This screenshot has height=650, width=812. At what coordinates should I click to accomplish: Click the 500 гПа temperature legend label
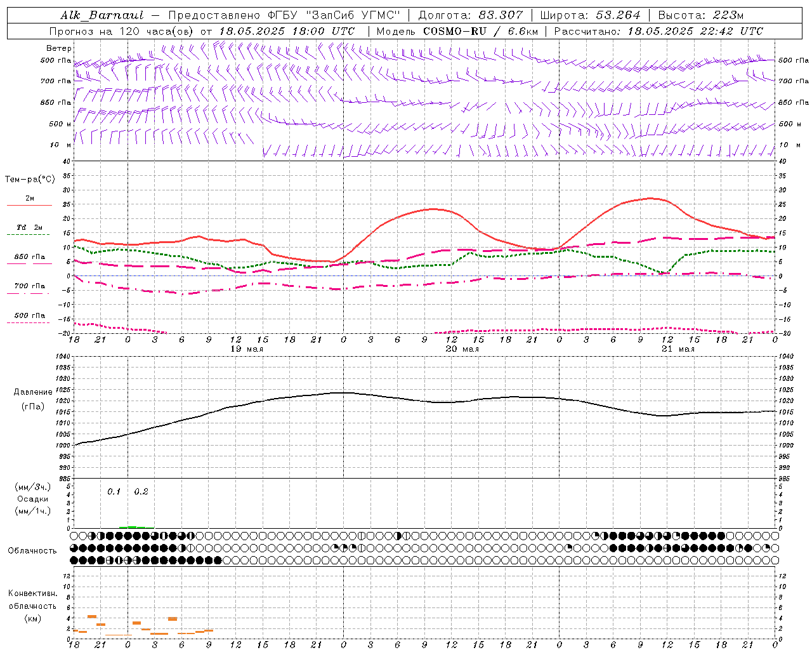[30, 315]
